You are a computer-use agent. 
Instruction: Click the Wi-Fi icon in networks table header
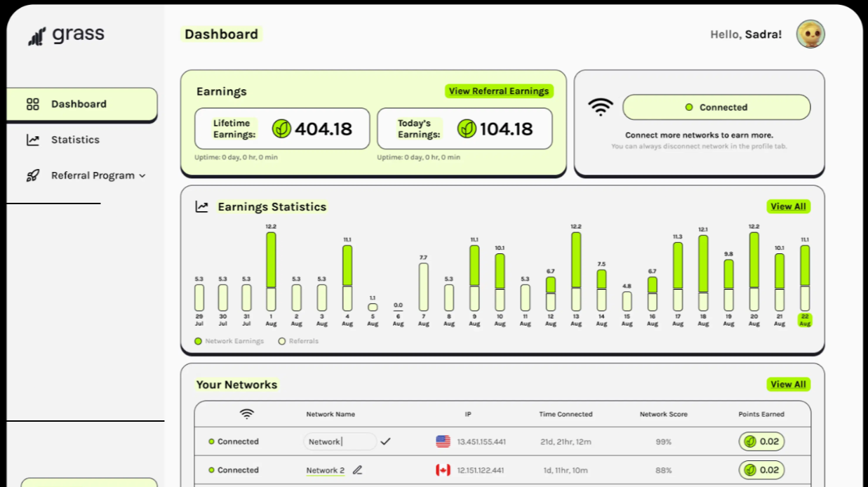click(247, 414)
